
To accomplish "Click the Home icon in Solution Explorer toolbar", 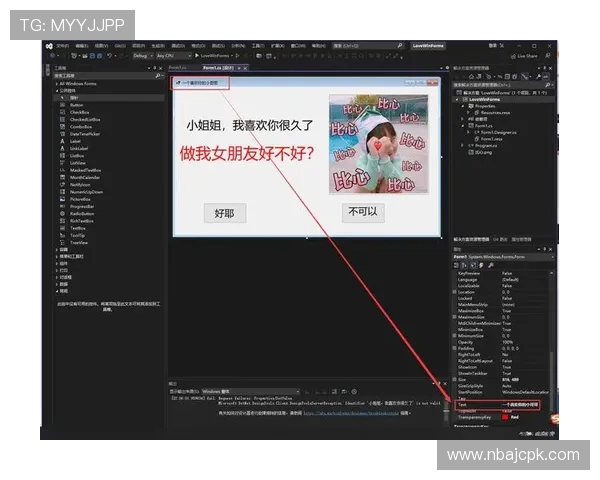I will click(471, 77).
